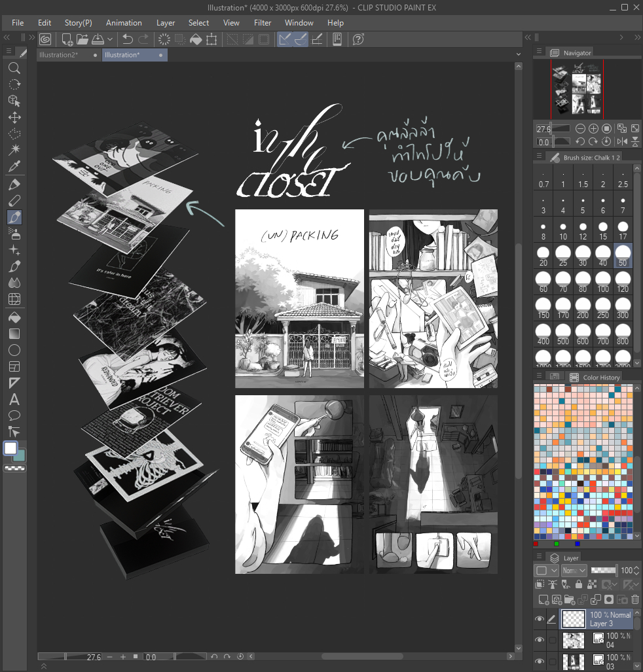This screenshot has height=672, width=643.
Task: Click the CLIP STUDIO launcher icon
Action: pyautogui.click(x=46, y=39)
